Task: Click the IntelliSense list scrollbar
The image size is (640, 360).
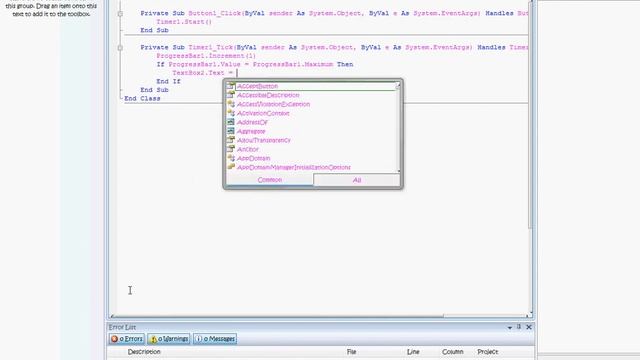Action: click(x=398, y=127)
